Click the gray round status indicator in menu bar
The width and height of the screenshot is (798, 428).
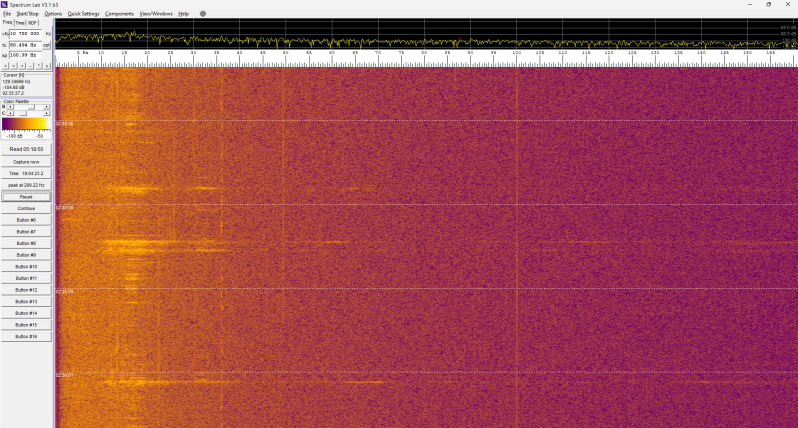203,14
